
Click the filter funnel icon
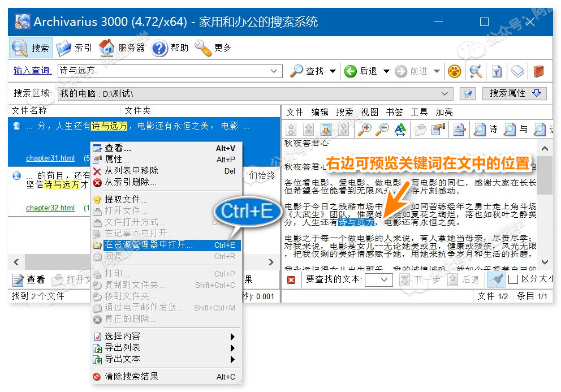(x=497, y=71)
